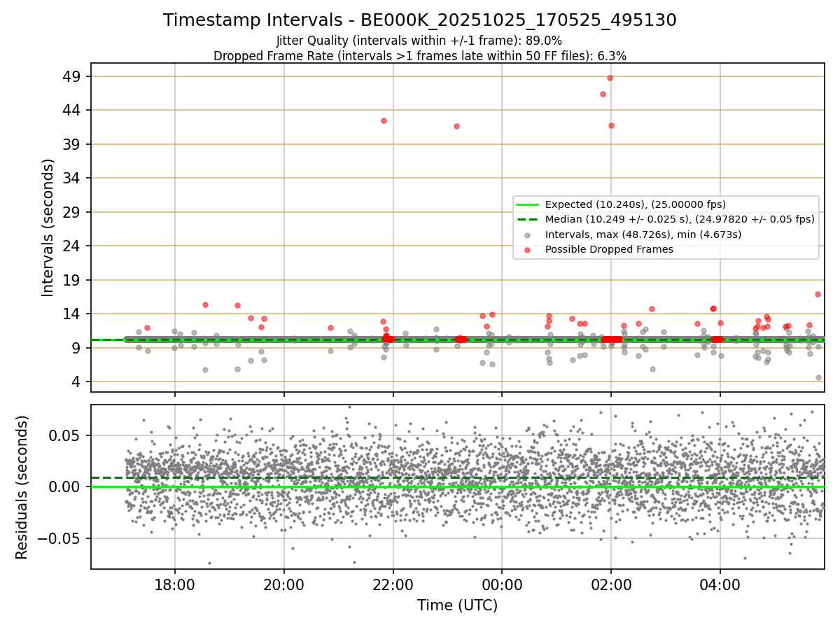Click the green Expected line sample in legend
Viewport: 840px width, 630px height.
(528, 204)
